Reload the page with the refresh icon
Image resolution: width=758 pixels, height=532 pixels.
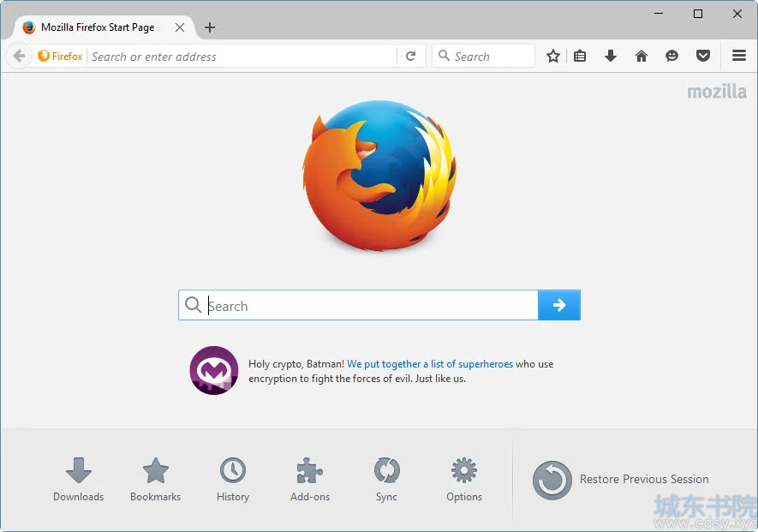click(410, 56)
